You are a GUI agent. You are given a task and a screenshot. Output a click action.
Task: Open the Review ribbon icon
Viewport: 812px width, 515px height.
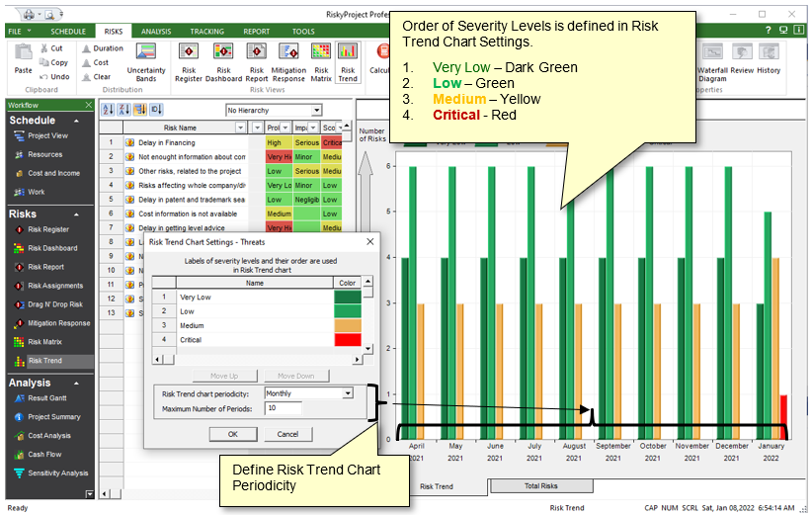742,59
